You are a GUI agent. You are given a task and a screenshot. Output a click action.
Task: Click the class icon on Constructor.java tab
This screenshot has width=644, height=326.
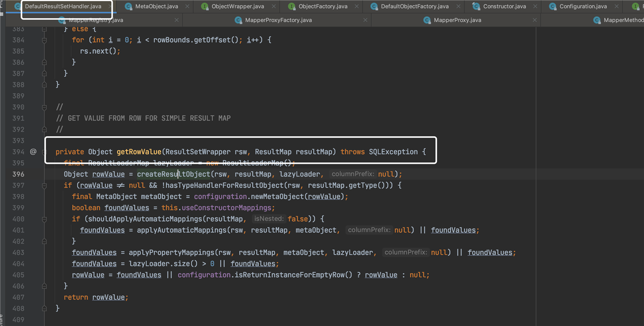(x=476, y=6)
